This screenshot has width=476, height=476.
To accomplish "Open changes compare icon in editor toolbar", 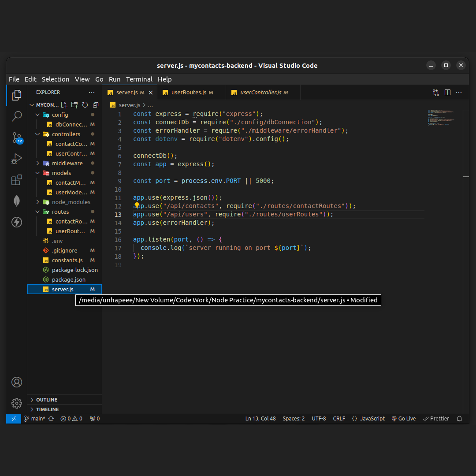I will (x=436, y=93).
